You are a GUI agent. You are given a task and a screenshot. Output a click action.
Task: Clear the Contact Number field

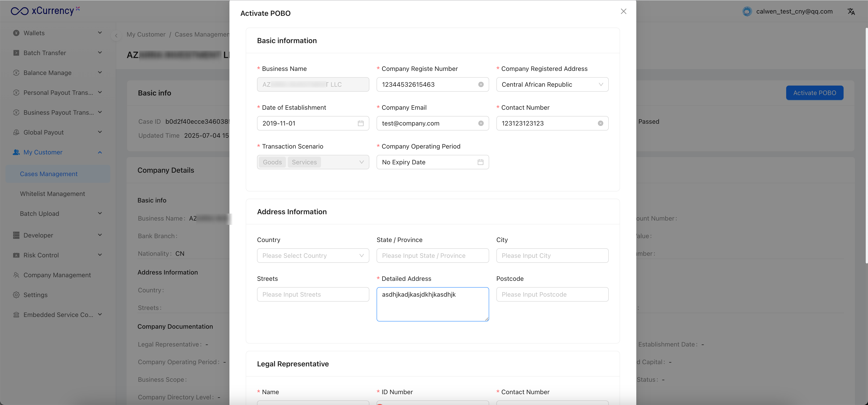(600, 123)
